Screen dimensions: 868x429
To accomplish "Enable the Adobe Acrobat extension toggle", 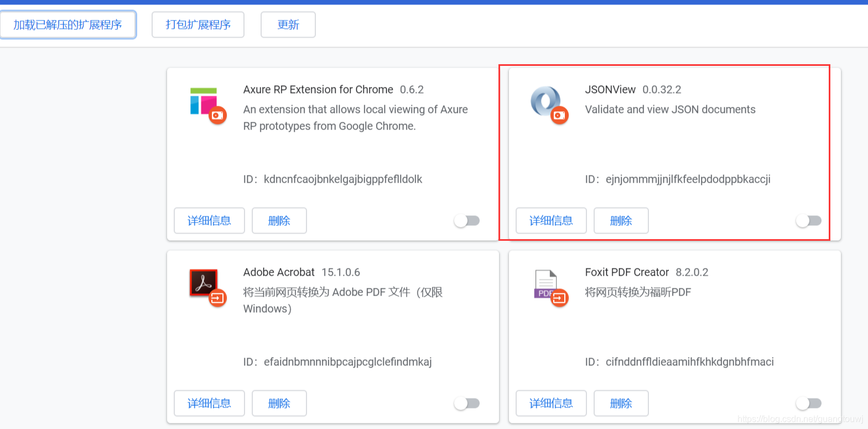I will point(467,404).
